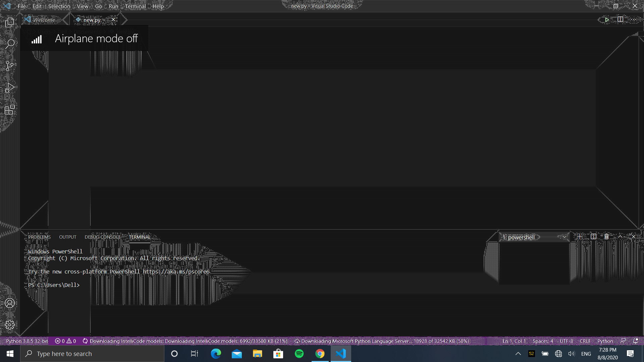The width and height of the screenshot is (644, 362).
Task: Open Task View on taskbar
Action: (195, 354)
